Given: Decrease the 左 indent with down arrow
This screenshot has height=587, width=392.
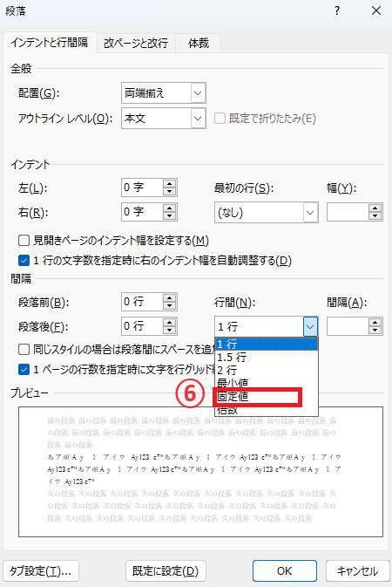Looking at the screenshot, I should [x=170, y=191].
